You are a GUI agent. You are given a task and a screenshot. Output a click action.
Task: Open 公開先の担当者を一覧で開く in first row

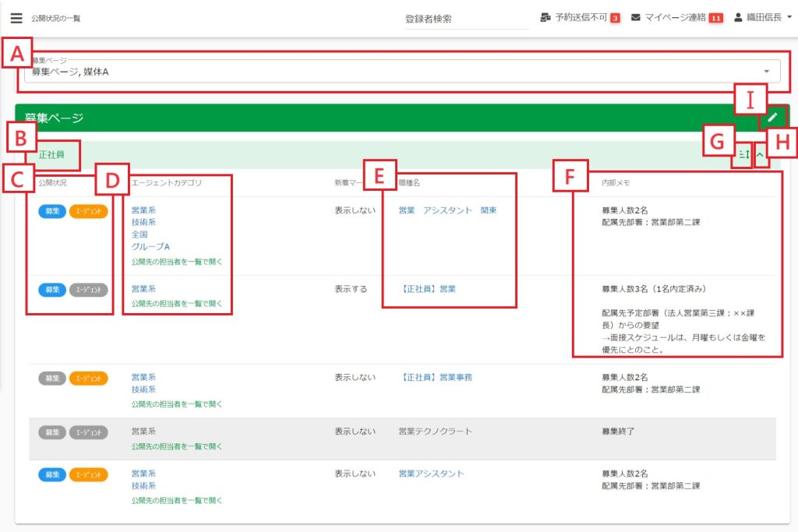177,262
